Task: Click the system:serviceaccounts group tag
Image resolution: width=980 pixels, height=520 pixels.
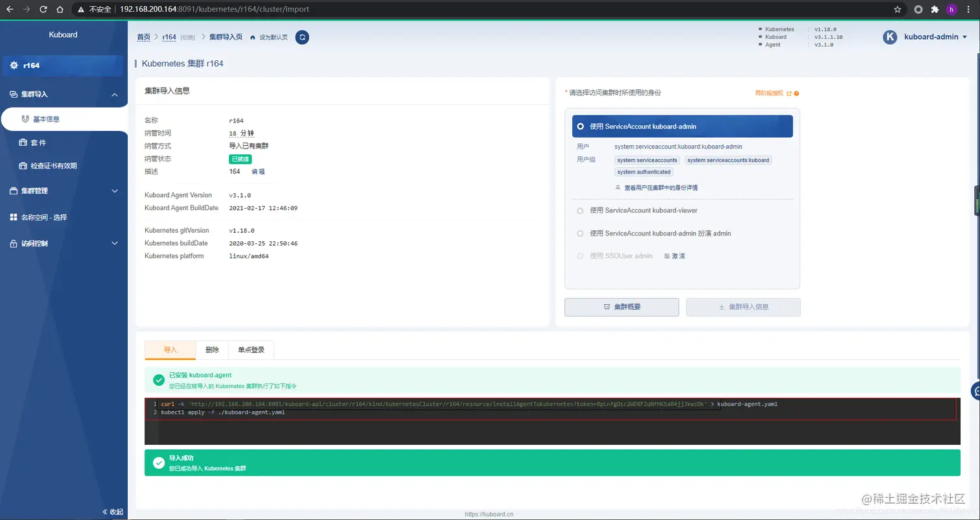Action: (647, 160)
